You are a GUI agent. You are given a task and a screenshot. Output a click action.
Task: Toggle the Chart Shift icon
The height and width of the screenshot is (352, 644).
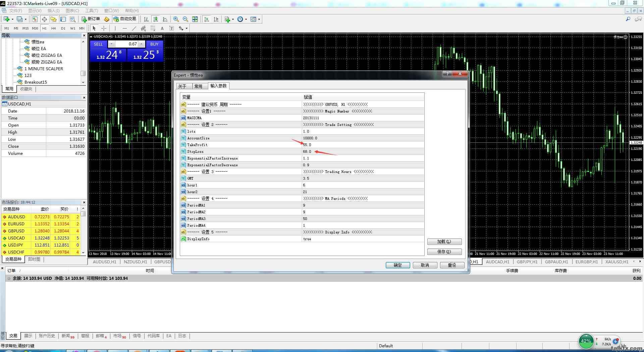click(x=216, y=19)
